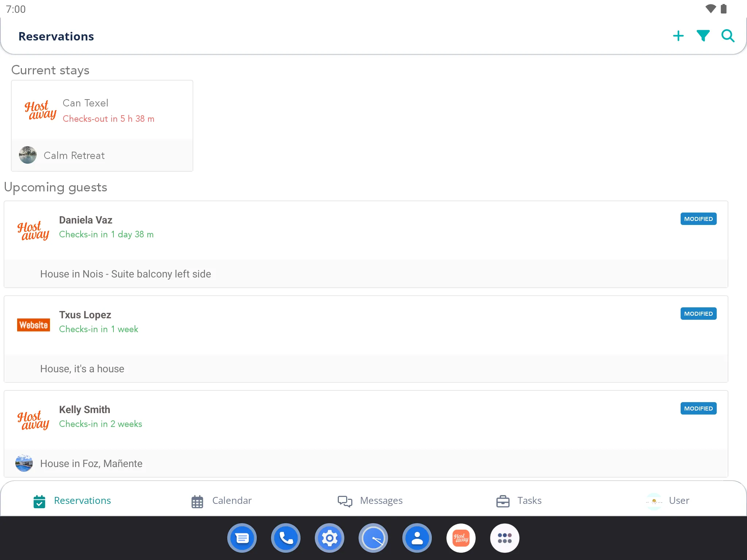The image size is (747, 560).
Task: Tap the MODIFIED badge on Daniela Vaz
Action: [698, 219]
